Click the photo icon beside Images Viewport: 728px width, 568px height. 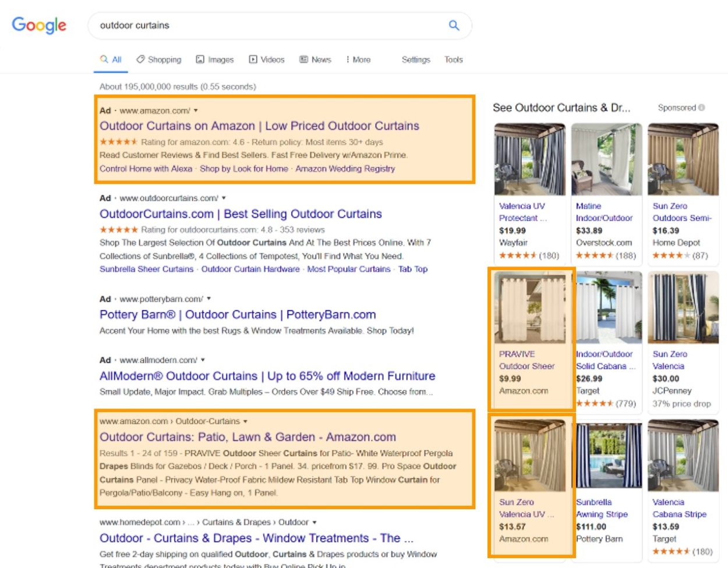click(200, 59)
